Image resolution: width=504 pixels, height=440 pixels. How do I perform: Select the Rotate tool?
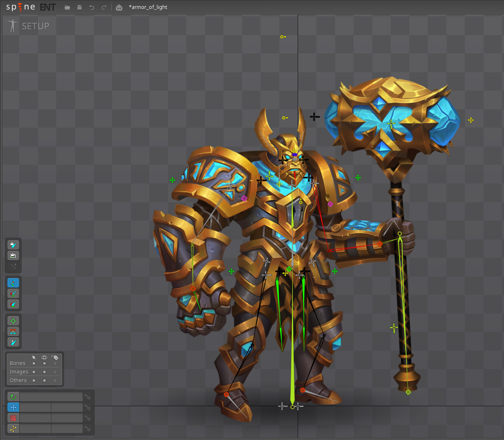pos(13,396)
